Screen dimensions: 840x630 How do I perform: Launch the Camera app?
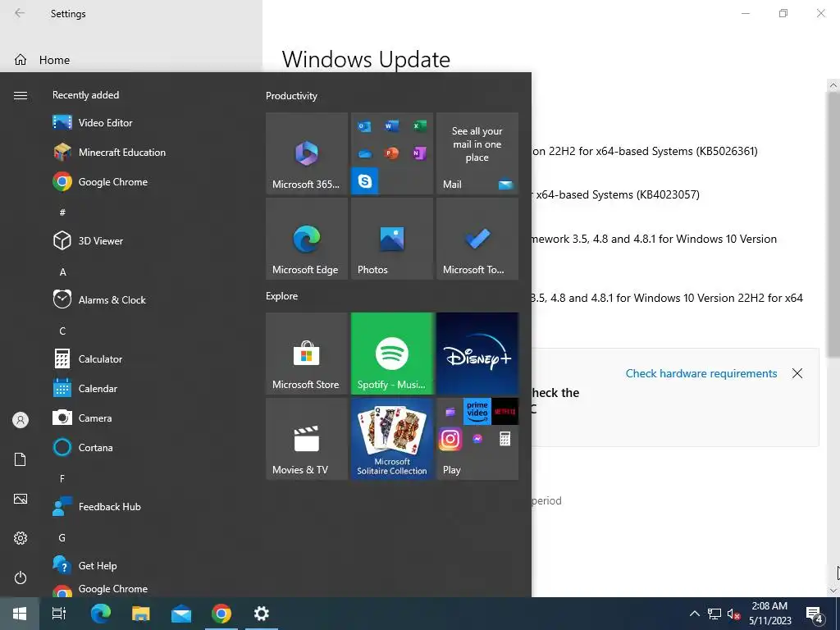click(82, 418)
